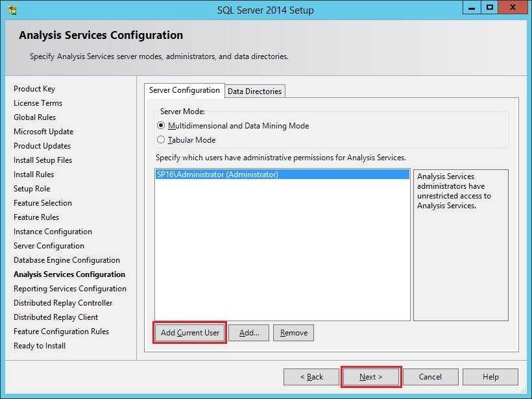The height and width of the screenshot is (399, 532).
Task: Cancel the SQL Server setup
Action: point(430,377)
